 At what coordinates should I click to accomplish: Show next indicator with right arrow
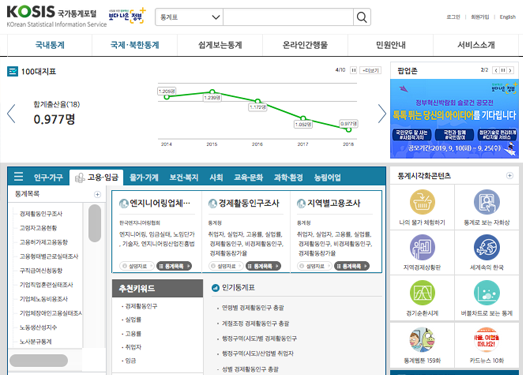382,113
